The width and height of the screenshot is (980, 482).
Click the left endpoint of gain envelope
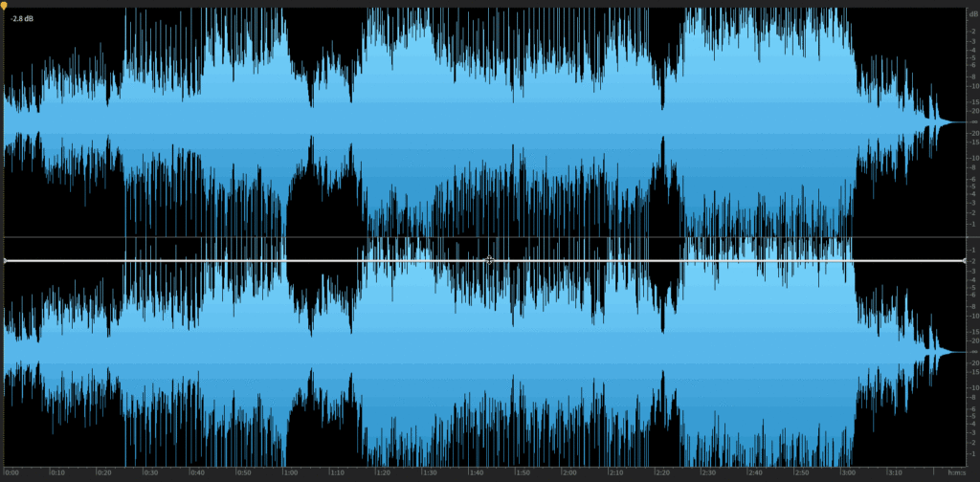point(5,260)
